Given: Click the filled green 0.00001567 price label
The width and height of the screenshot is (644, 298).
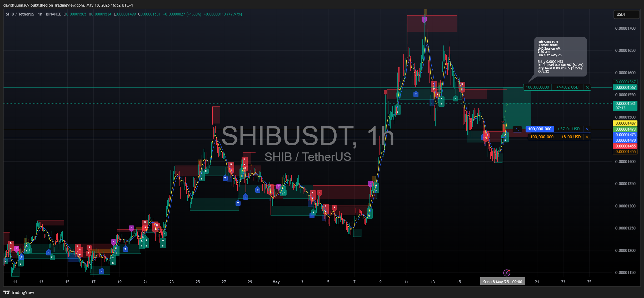Looking at the screenshot, I should (x=625, y=88).
